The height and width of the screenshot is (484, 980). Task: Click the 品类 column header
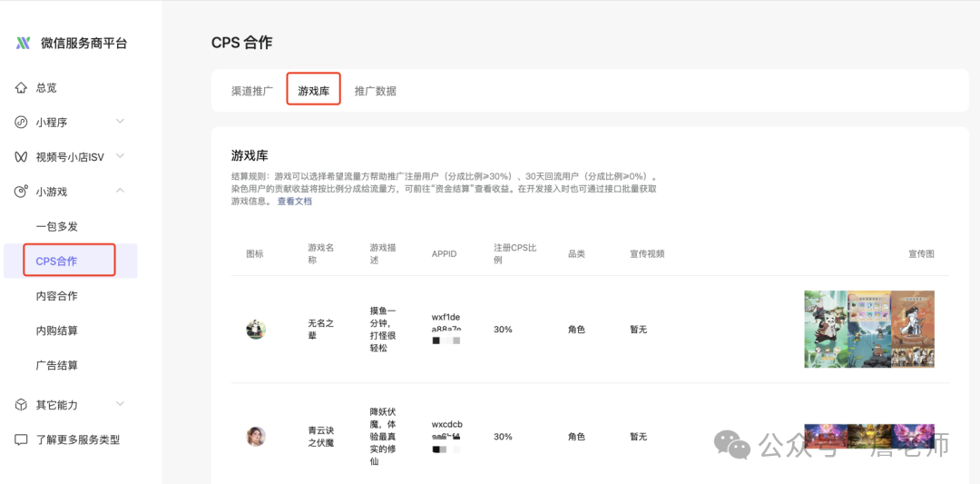tap(576, 254)
